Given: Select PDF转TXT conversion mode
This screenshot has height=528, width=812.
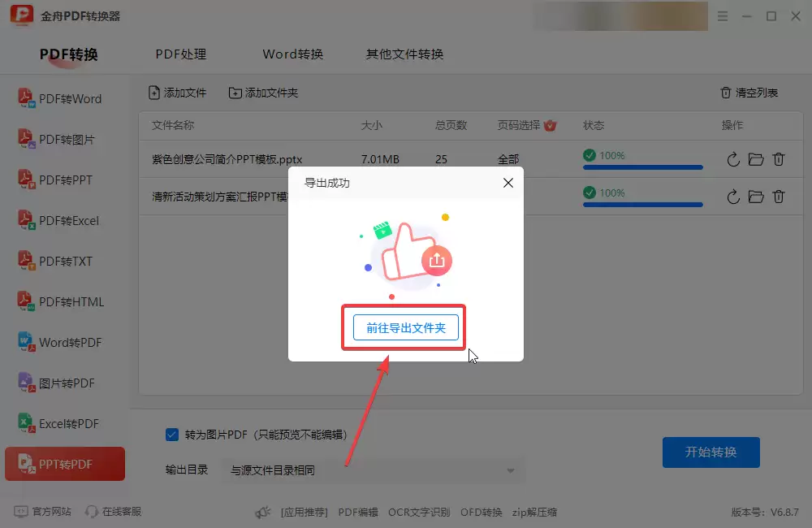Looking at the screenshot, I should [60, 261].
